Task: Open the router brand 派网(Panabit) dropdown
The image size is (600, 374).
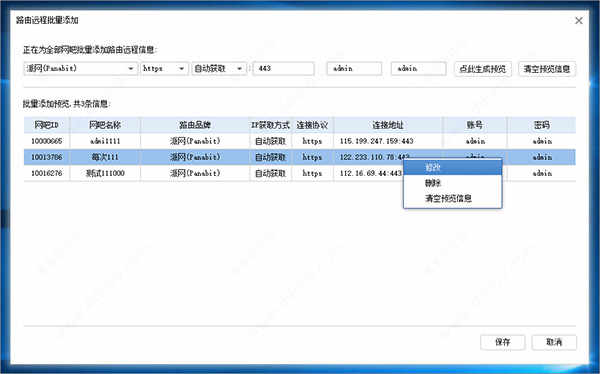Action: tap(80, 69)
